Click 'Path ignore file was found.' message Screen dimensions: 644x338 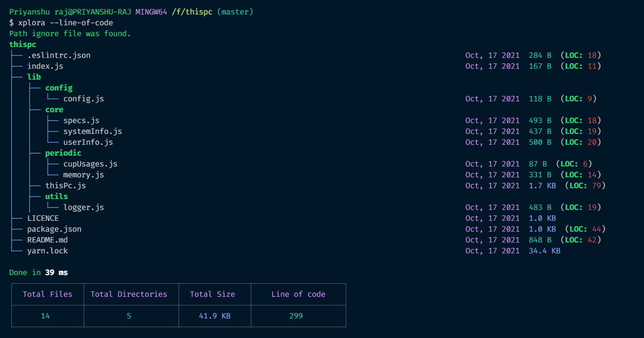click(70, 33)
